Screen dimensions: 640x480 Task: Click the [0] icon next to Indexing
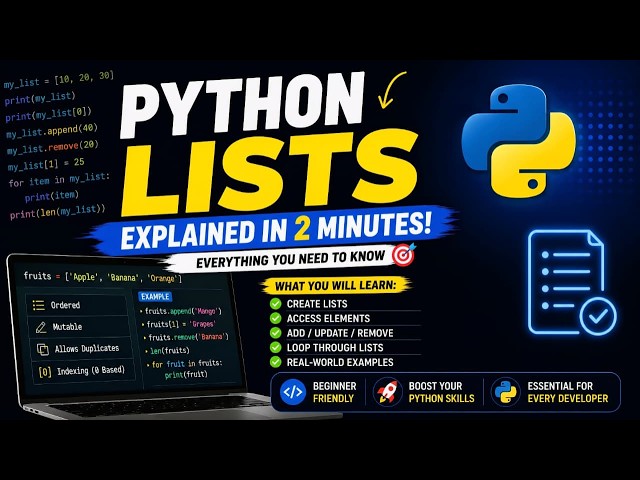pyautogui.click(x=45, y=372)
